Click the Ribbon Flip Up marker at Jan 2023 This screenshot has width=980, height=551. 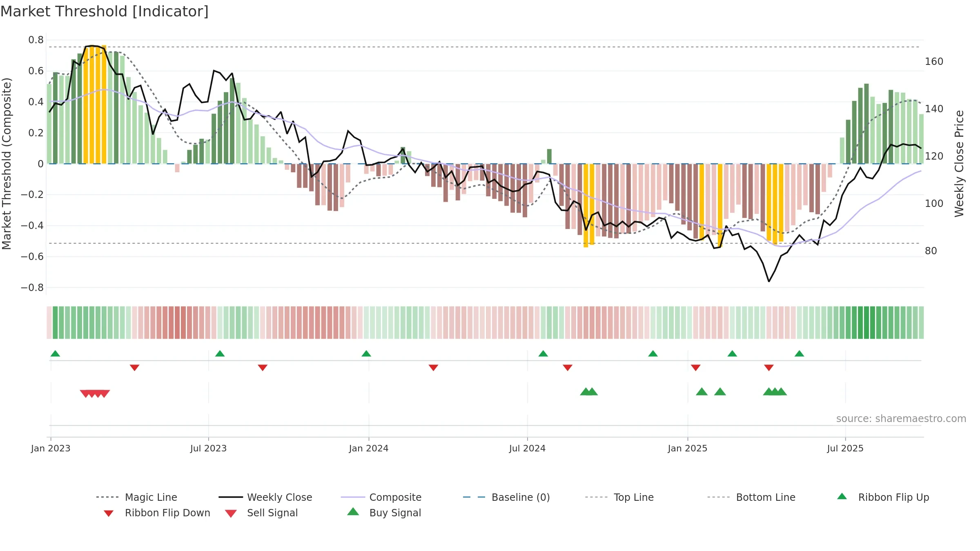[x=55, y=353]
